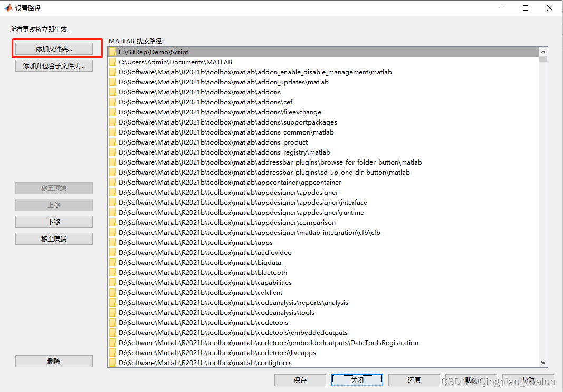This screenshot has height=392, width=563.
Task: Select path text appdesigner\appdesigner ending row
Action: pyautogui.click(x=228, y=193)
